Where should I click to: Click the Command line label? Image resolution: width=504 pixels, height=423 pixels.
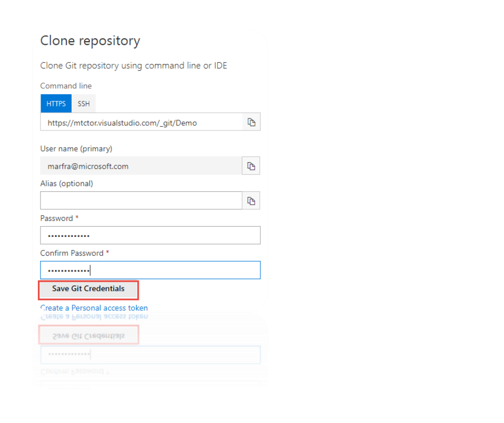[x=66, y=86]
